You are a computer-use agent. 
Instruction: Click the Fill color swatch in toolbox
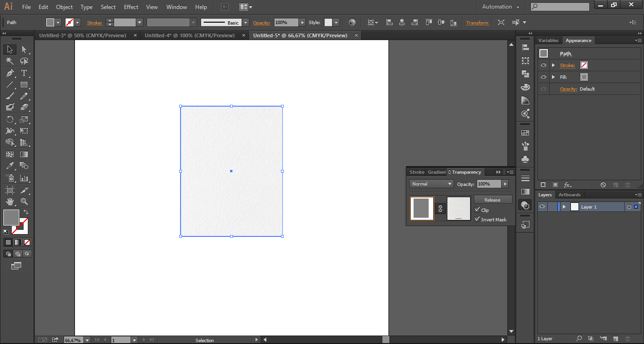[11, 218]
